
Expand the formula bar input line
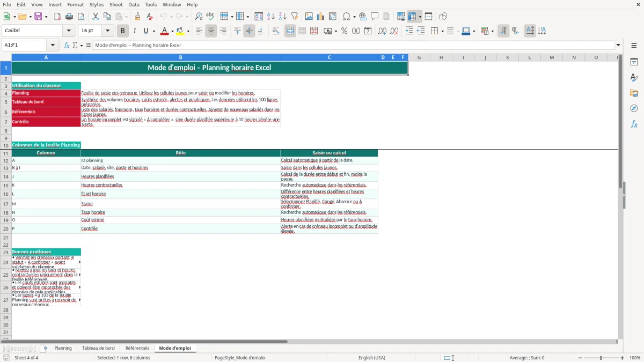tap(618, 45)
